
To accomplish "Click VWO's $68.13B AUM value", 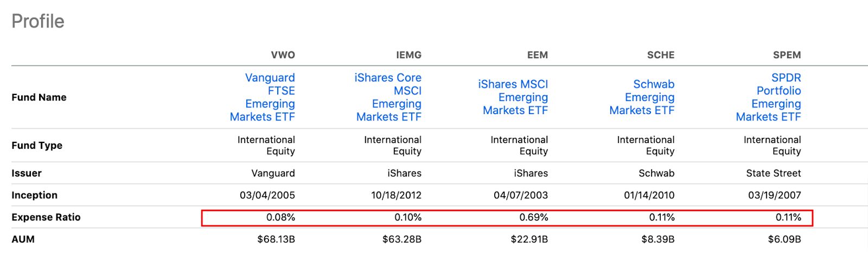I will tap(276, 239).
